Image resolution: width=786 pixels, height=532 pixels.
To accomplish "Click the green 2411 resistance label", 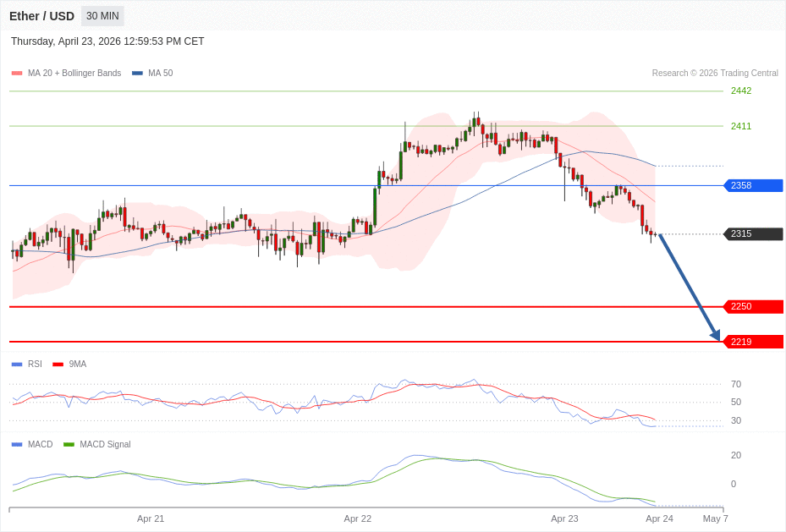I will [741, 127].
